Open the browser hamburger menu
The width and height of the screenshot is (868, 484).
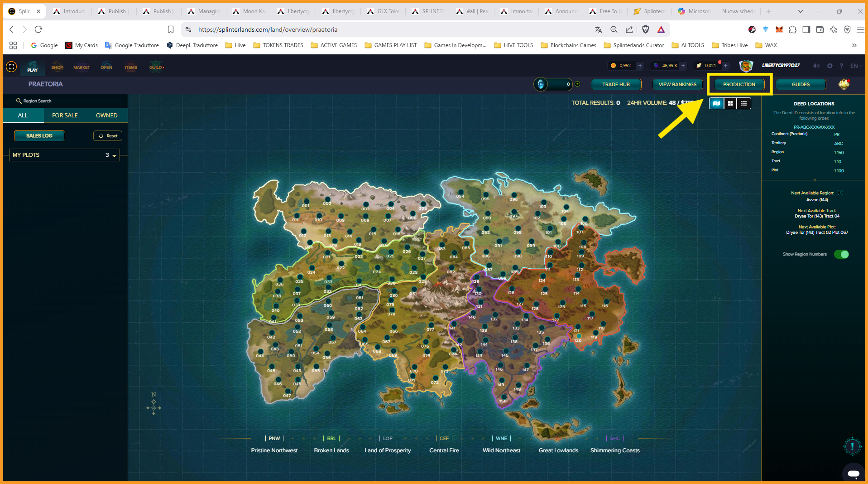(x=860, y=29)
